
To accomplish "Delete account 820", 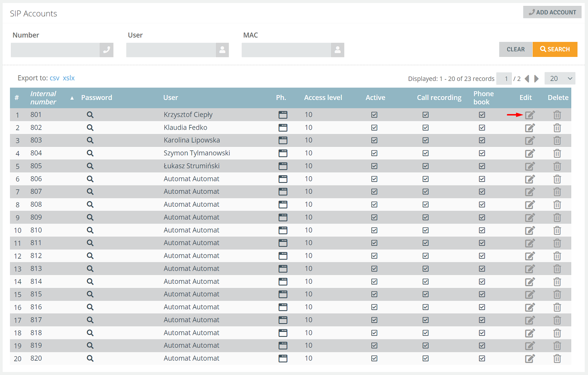I will click(557, 359).
